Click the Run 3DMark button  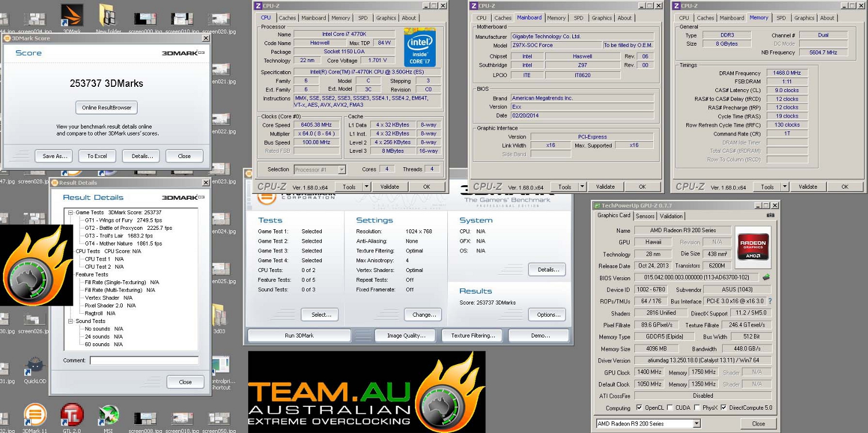coord(299,336)
